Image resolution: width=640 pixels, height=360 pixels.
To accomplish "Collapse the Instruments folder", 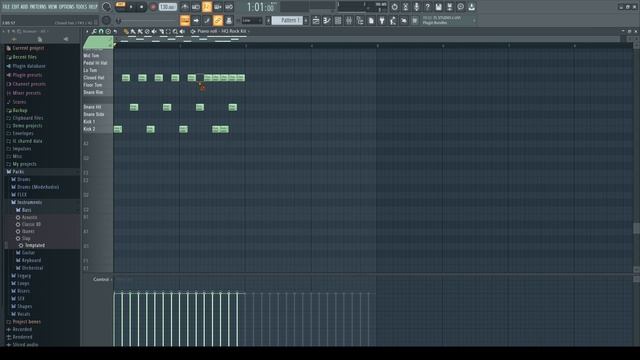I will click(x=27, y=202).
